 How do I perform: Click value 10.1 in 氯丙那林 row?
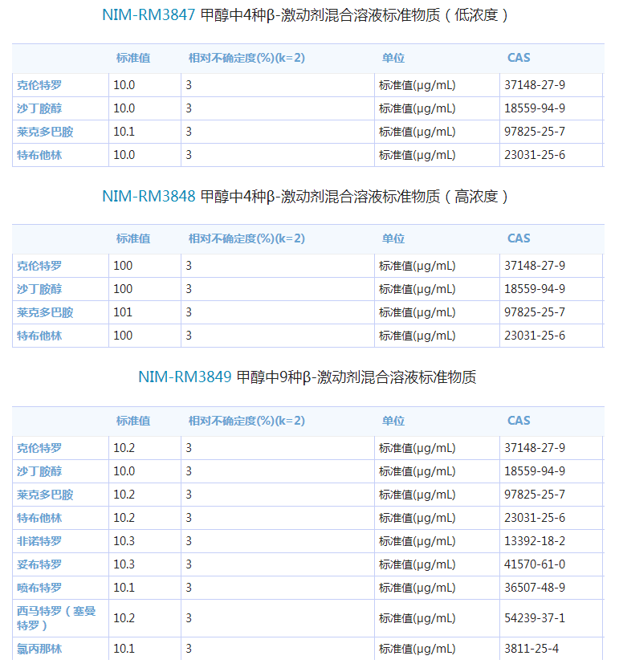coord(124,649)
